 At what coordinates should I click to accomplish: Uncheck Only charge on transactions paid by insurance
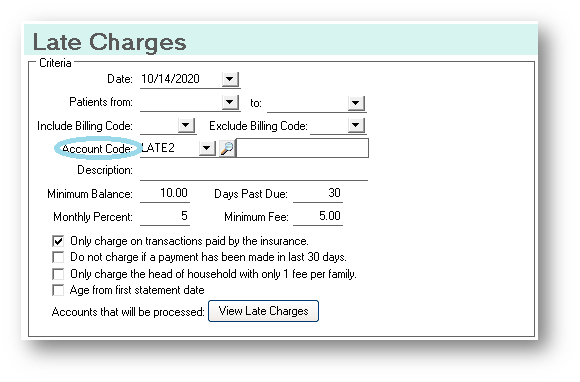coord(58,241)
